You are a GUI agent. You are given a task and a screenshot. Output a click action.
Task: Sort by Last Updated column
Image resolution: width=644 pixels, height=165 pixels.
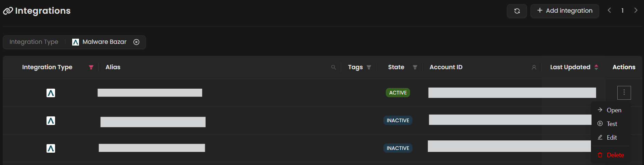point(596,67)
